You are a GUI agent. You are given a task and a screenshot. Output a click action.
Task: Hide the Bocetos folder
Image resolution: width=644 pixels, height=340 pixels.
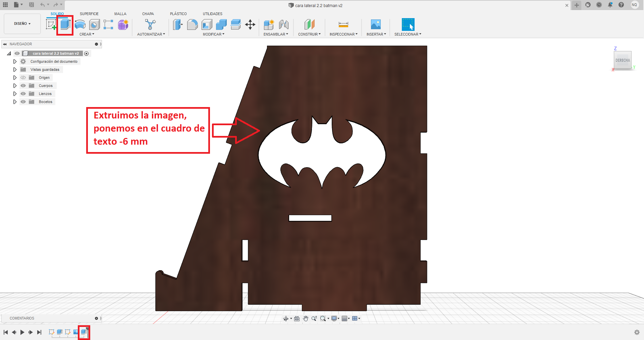23,102
